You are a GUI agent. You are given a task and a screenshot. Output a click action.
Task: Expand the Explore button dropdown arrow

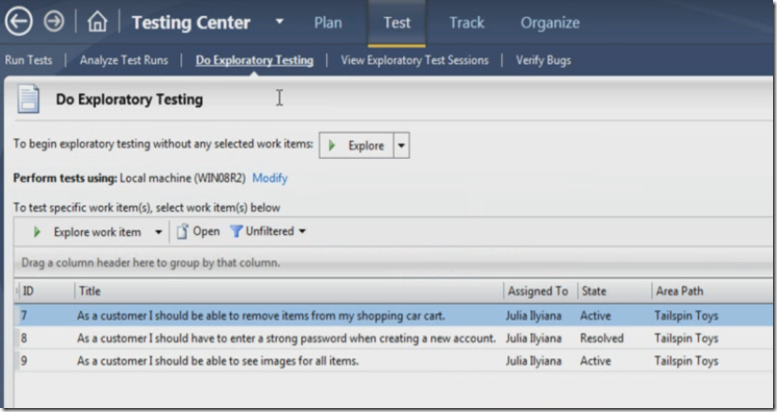pyautogui.click(x=401, y=145)
